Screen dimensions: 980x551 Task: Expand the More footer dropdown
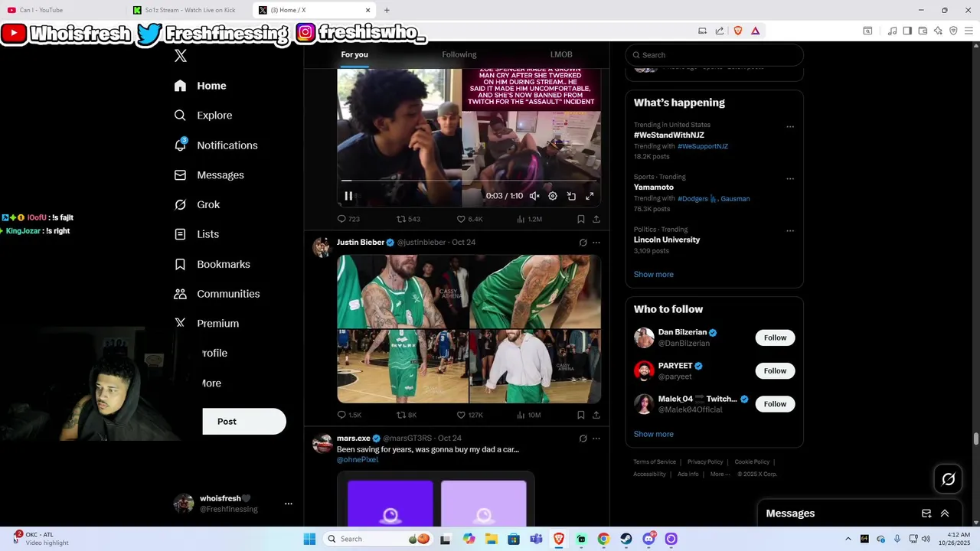tap(720, 474)
